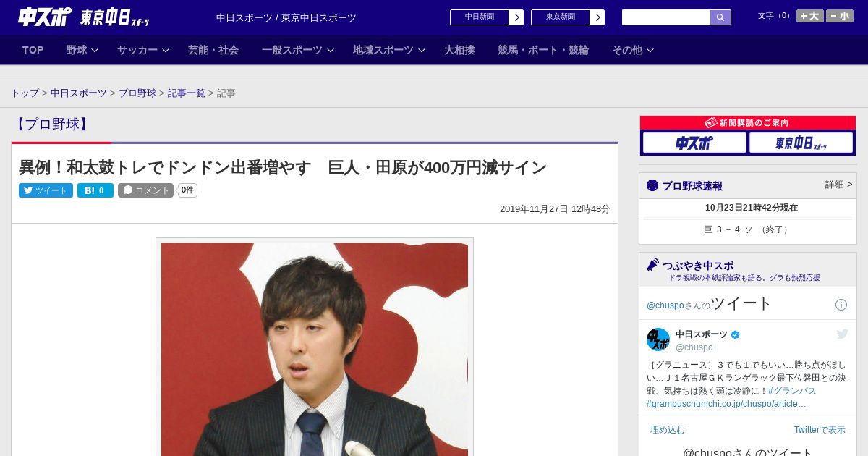The height and width of the screenshot is (456, 868).
Task: Click the arrow next to 中日新聞
Action: point(516,17)
